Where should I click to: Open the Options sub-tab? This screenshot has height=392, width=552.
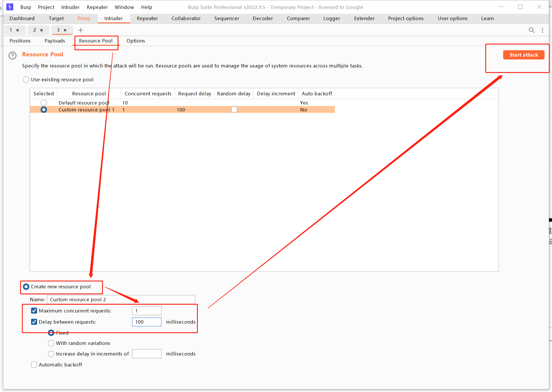[136, 41]
